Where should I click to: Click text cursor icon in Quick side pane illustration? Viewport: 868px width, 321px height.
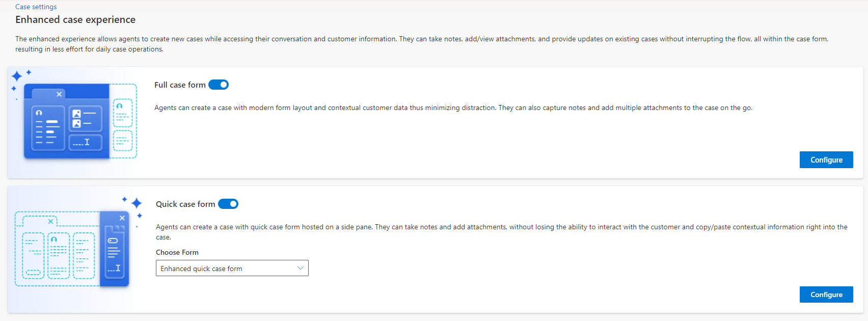(x=118, y=268)
